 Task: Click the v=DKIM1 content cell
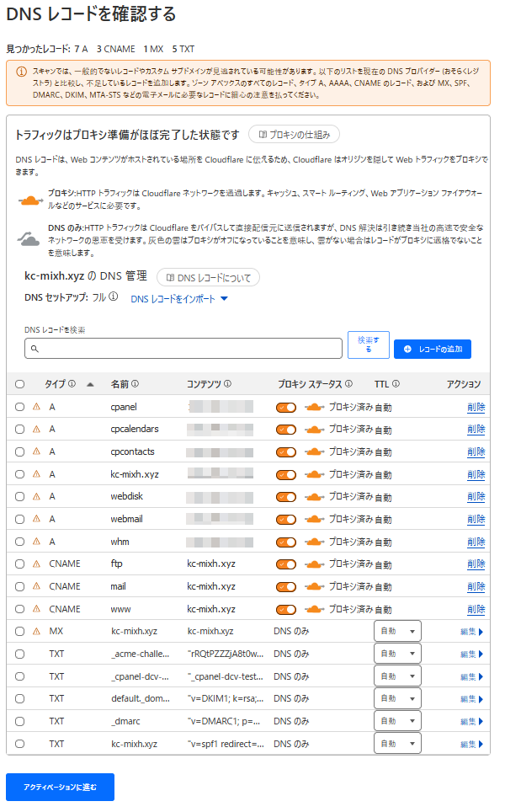click(226, 698)
